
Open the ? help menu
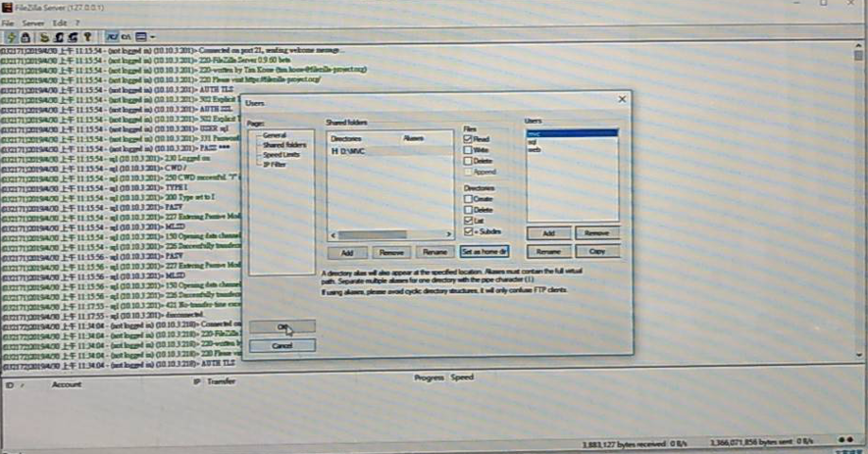tap(77, 24)
